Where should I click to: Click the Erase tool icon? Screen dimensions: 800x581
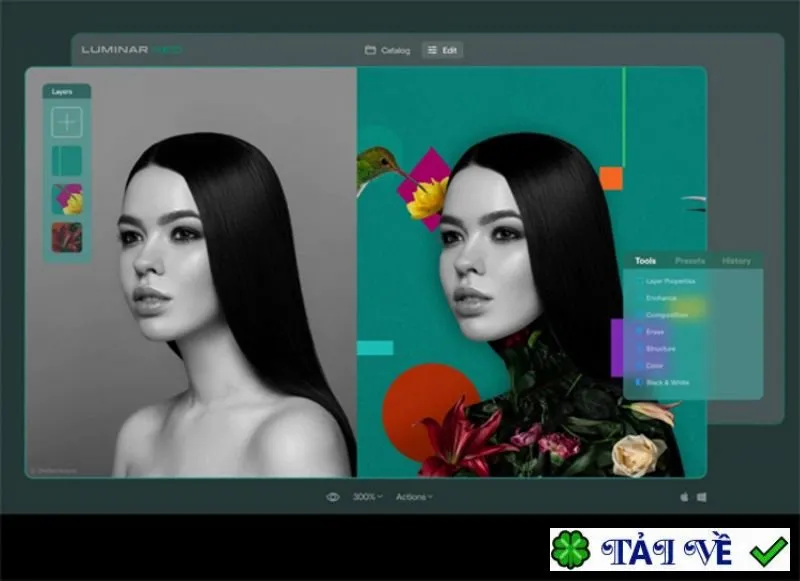pos(638,332)
